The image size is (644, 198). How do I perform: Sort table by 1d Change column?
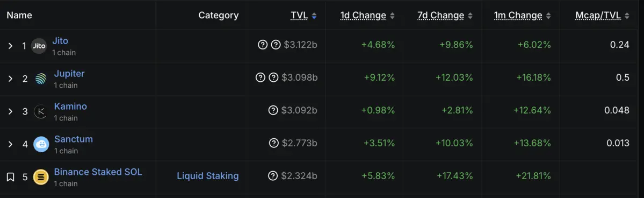pos(367,16)
